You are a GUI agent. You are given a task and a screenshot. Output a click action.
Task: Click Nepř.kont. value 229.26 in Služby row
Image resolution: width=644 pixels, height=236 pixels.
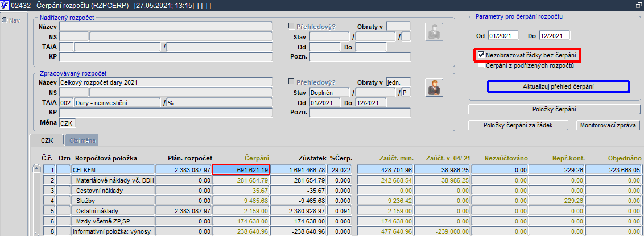(x=556, y=201)
